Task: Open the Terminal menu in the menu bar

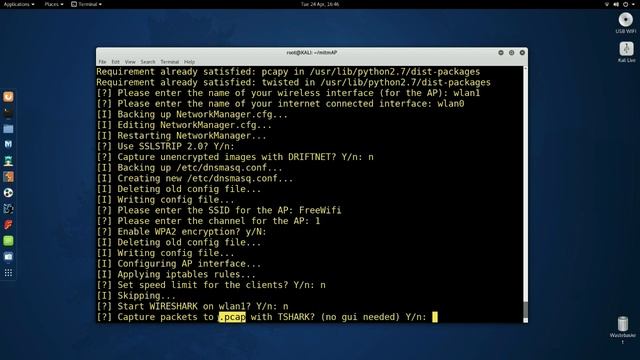Action: pyautogui.click(x=169, y=62)
